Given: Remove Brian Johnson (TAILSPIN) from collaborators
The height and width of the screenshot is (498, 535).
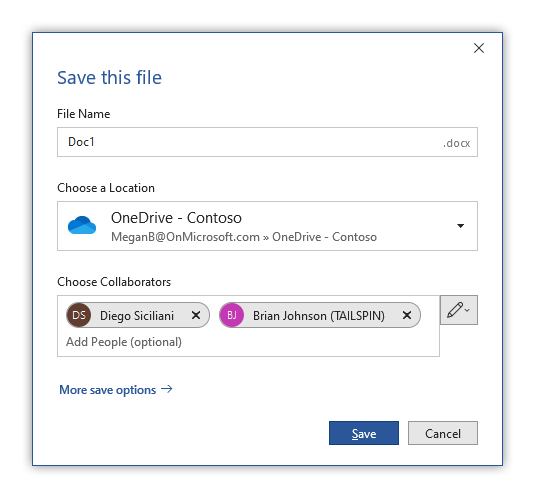Looking at the screenshot, I should [407, 315].
